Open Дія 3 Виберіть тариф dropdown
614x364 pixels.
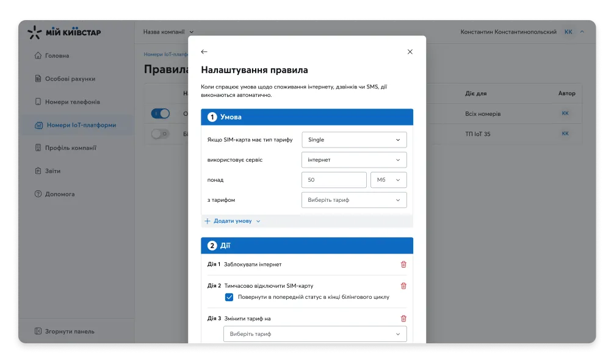pos(315,334)
